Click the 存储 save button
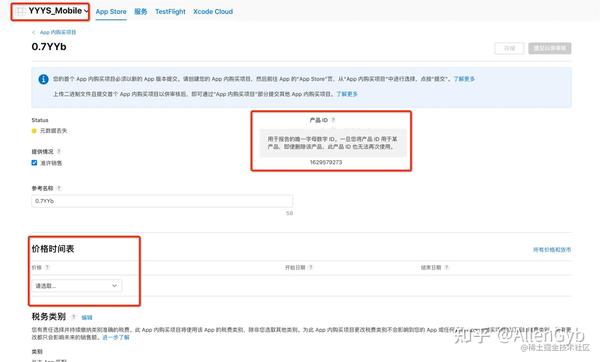The width and height of the screenshot is (600, 362). click(509, 48)
